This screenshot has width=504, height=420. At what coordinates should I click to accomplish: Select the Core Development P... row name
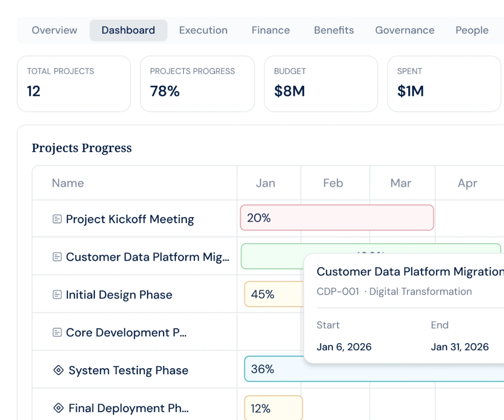pos(126,332)
